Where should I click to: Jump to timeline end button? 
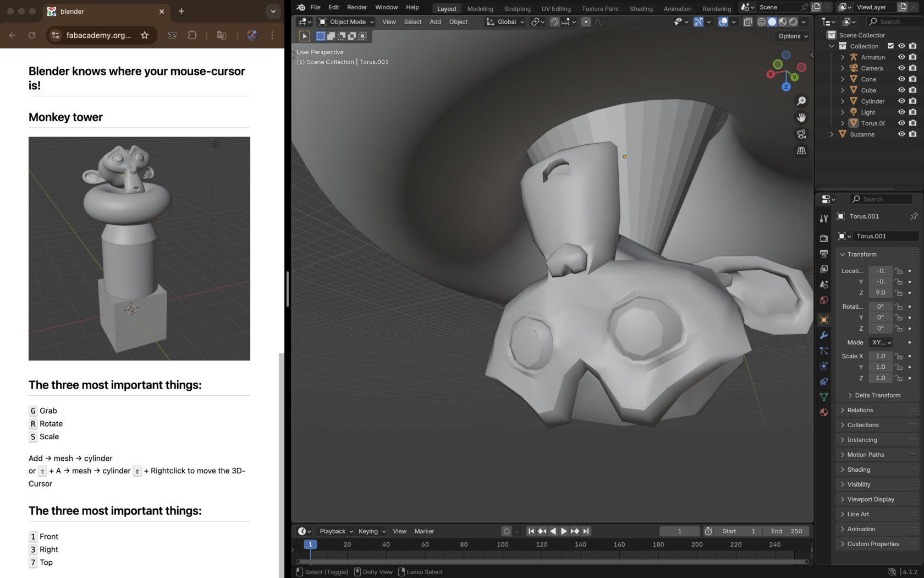pos(586,531)
